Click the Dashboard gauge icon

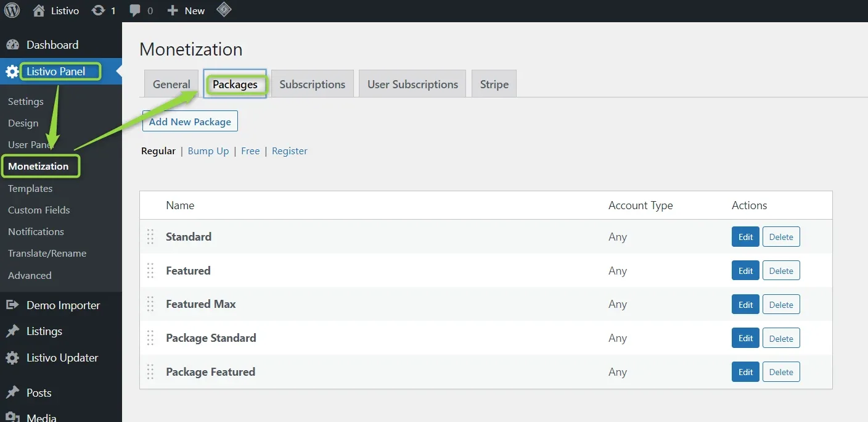click(x=12, y=45)
